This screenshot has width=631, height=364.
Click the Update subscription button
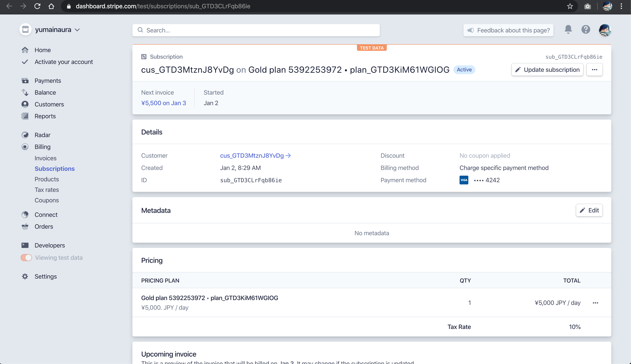pos(547,70)
